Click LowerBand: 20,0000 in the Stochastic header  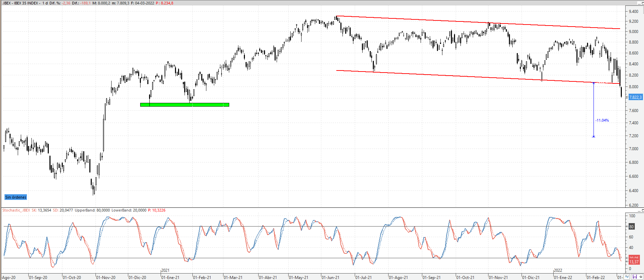(x=129, y=210)
